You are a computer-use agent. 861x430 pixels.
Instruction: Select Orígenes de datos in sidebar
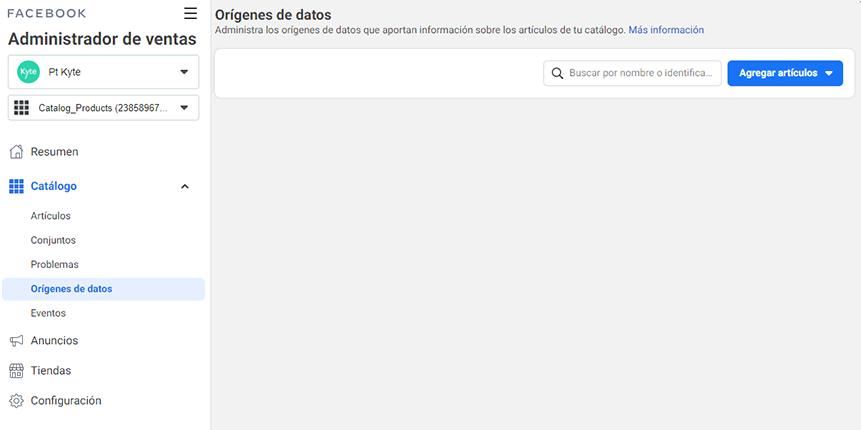pos(103,289)
